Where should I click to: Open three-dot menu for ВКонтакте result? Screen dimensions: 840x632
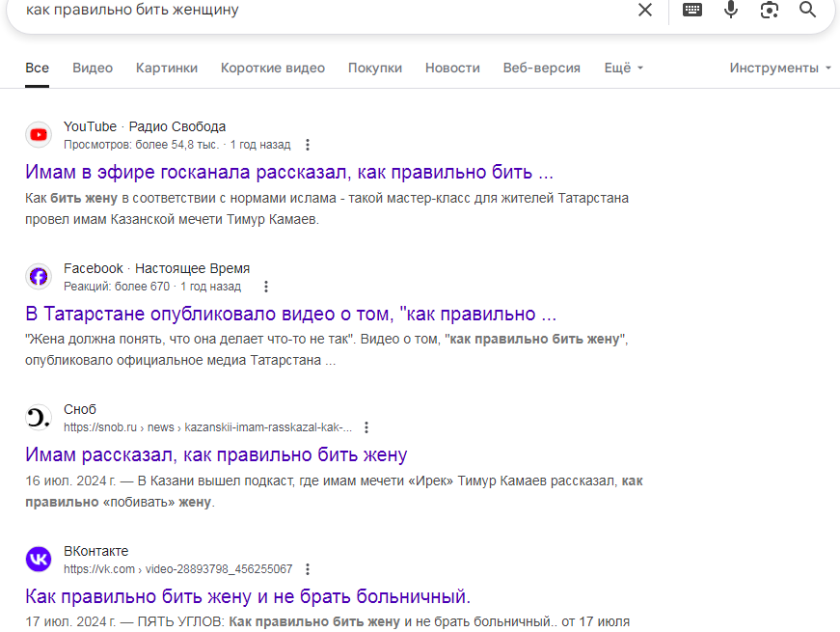tap(307, 569)
